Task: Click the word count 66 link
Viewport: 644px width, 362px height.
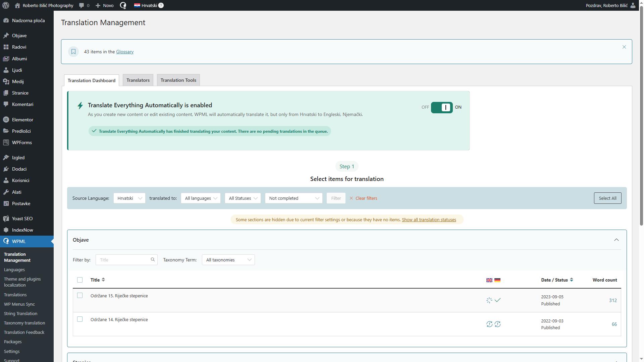Action: pos(614,324)
